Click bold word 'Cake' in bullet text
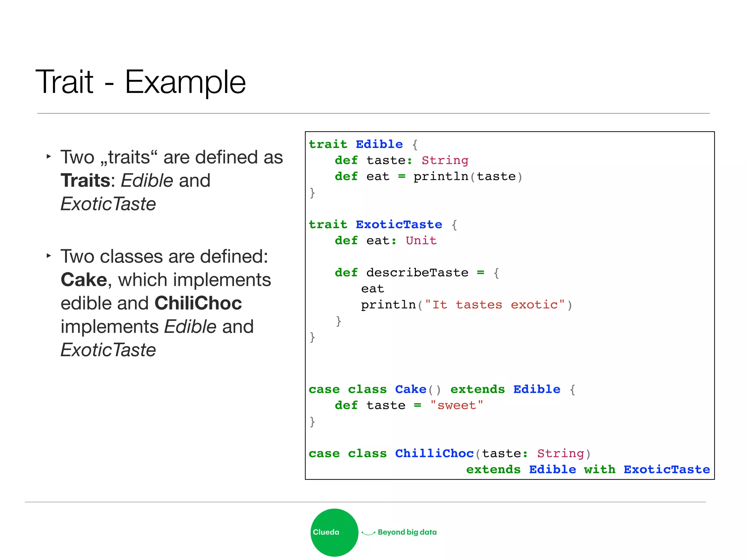The height and width of the screenshot is (560, 747). click(x=84, y=280)
